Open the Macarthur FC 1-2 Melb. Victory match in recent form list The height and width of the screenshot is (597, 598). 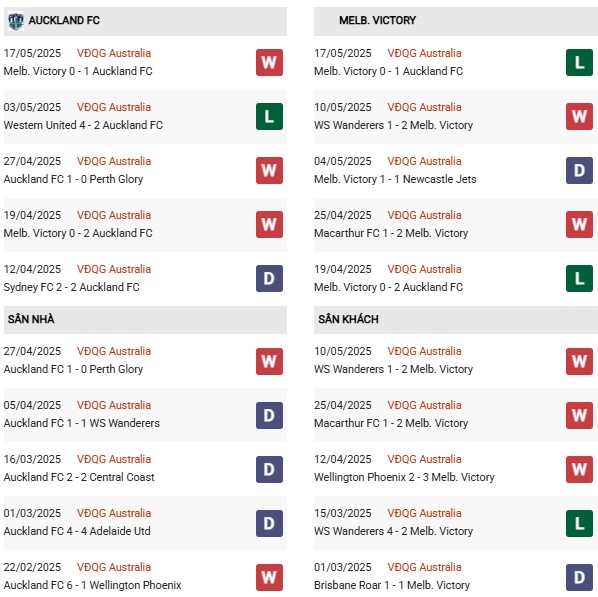(391, 233)
